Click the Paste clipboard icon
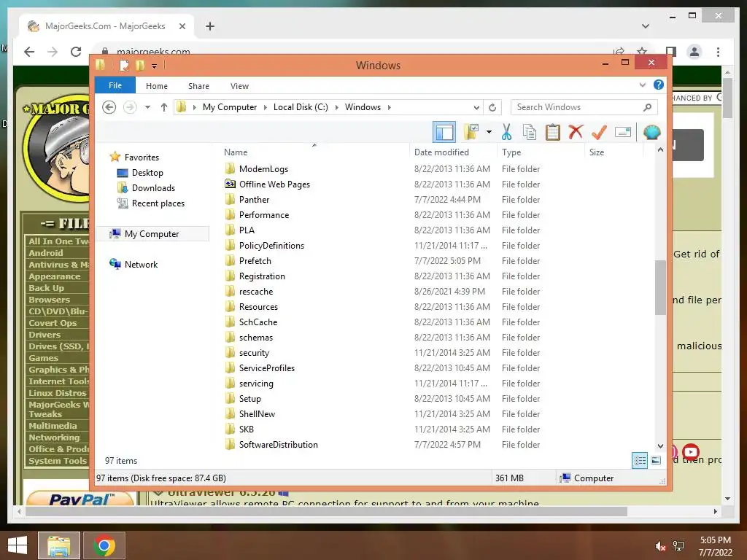This screenshot has width=747, height=560. point(553,132)
